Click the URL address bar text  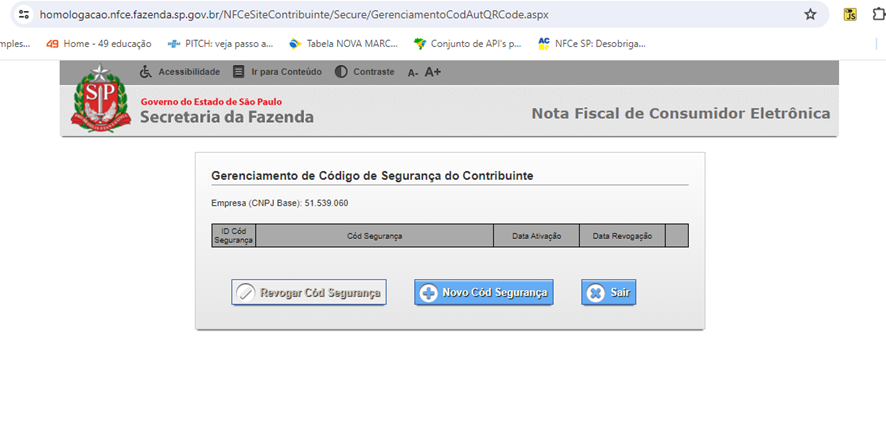(293, 14)
